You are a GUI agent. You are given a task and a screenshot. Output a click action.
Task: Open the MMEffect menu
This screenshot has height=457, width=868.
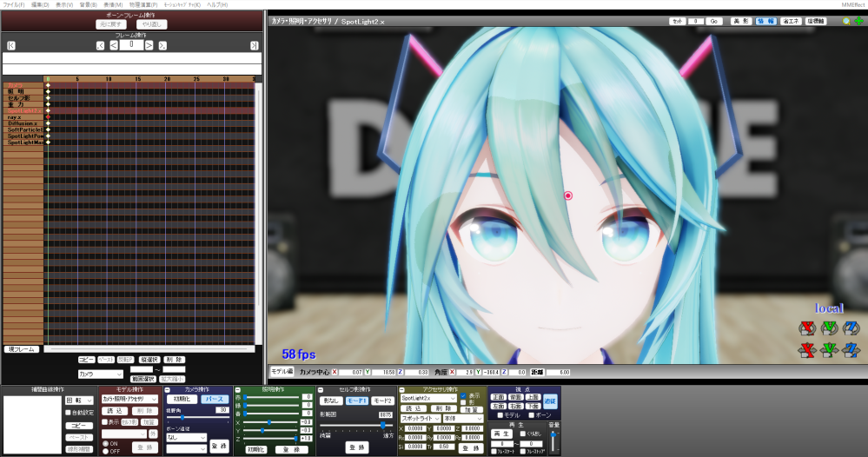[853, 4]
